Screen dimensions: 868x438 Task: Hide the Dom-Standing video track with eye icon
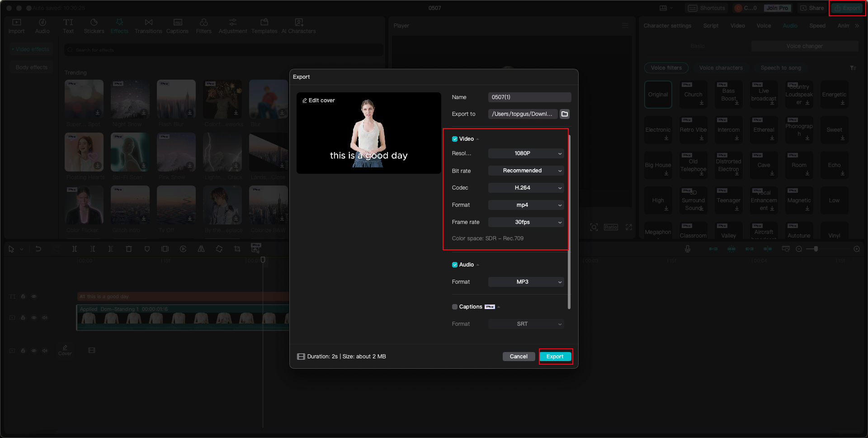(34, 318)
